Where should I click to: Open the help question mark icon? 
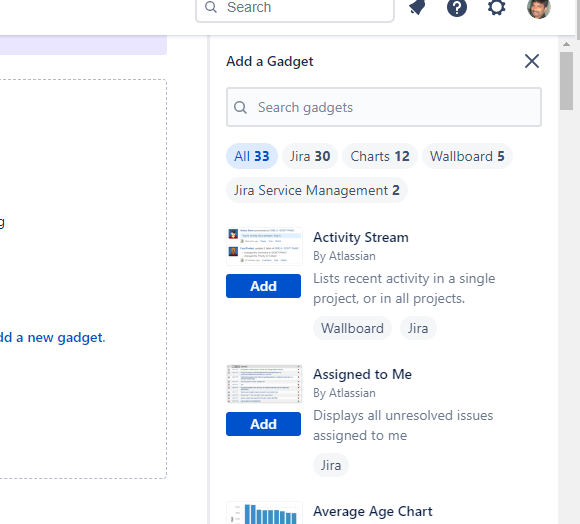(457, 7)
